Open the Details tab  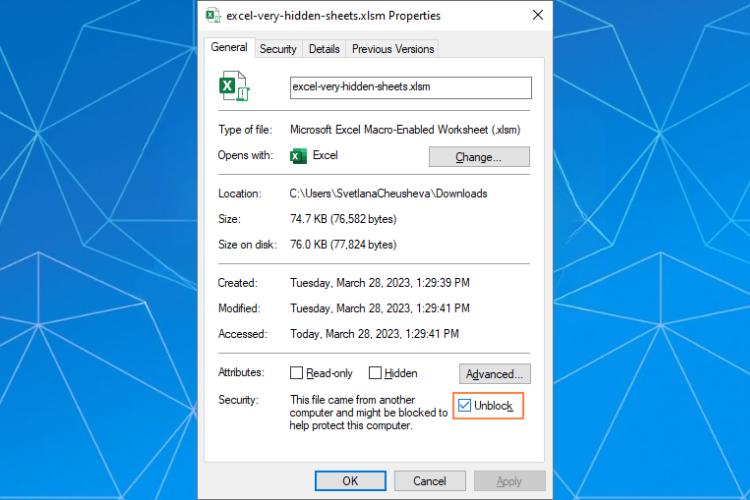324,49
